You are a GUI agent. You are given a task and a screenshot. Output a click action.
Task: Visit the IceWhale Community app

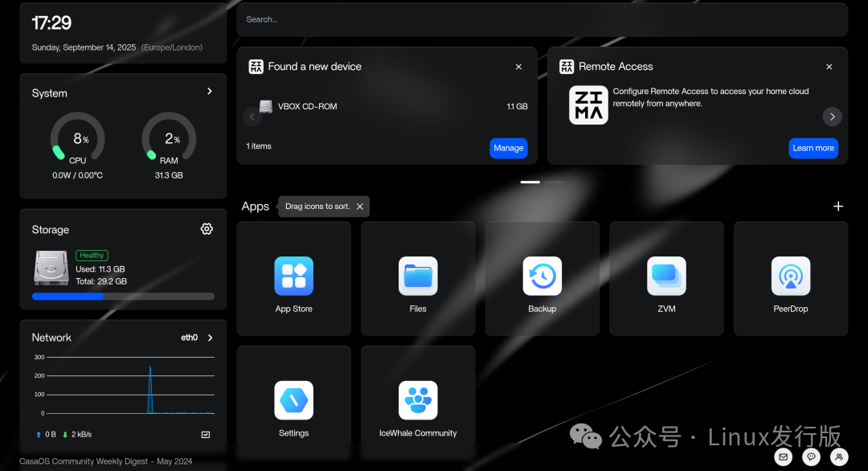click(x=417, y=402)
